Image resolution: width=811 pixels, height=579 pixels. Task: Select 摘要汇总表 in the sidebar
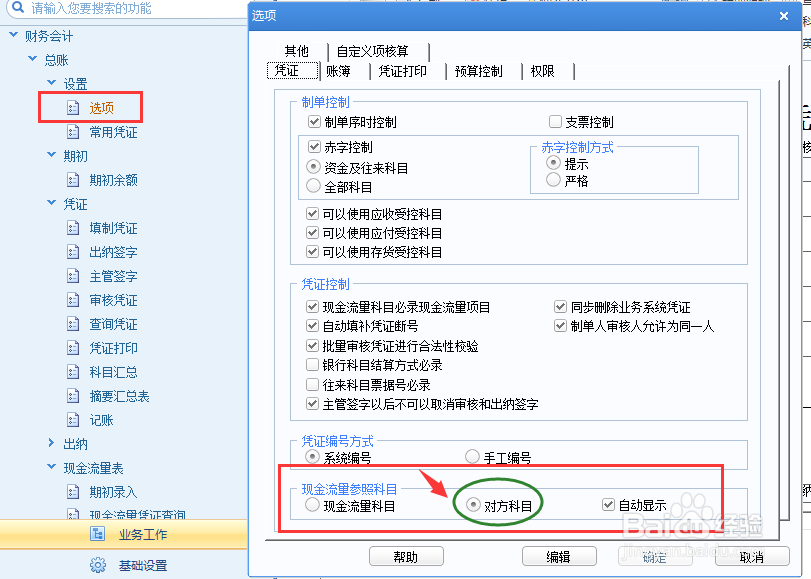point(113,395)
